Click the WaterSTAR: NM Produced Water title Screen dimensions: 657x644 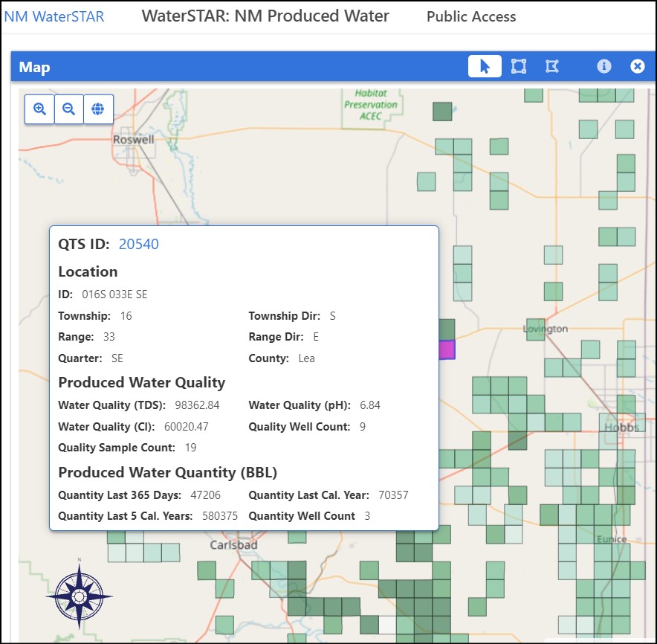(x=264, y=16)
